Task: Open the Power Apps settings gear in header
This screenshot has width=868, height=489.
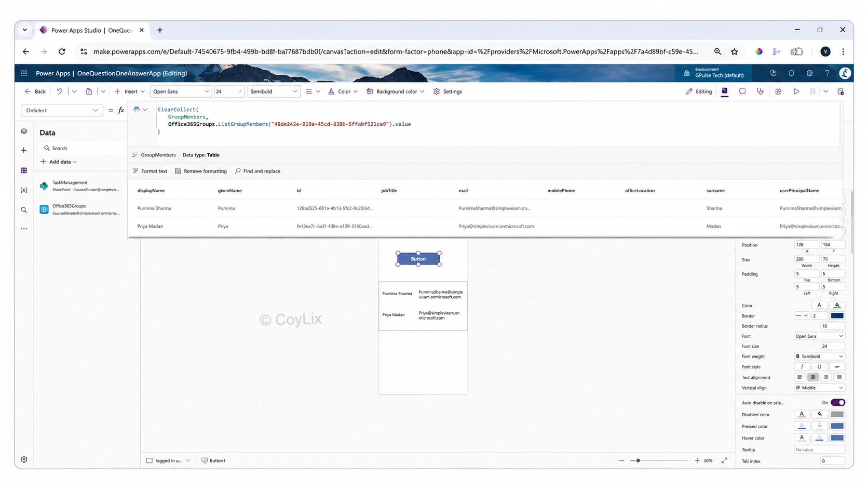Action: coord(809,73)
